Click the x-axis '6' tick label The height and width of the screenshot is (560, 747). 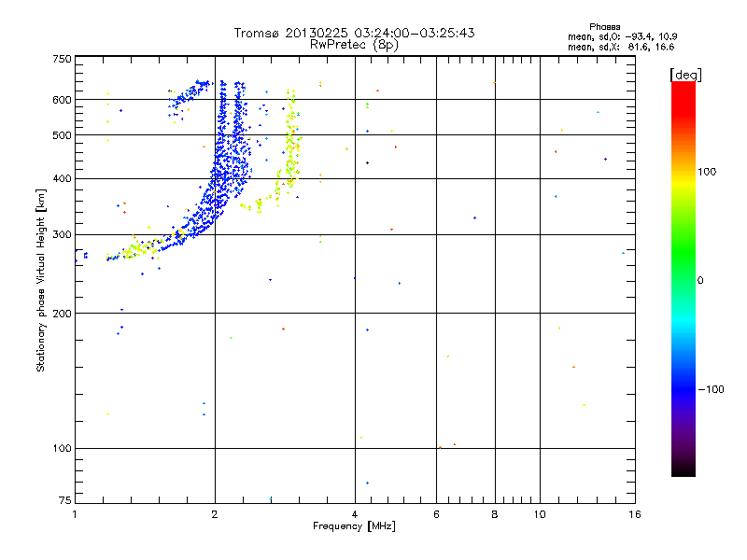(436, 514)
